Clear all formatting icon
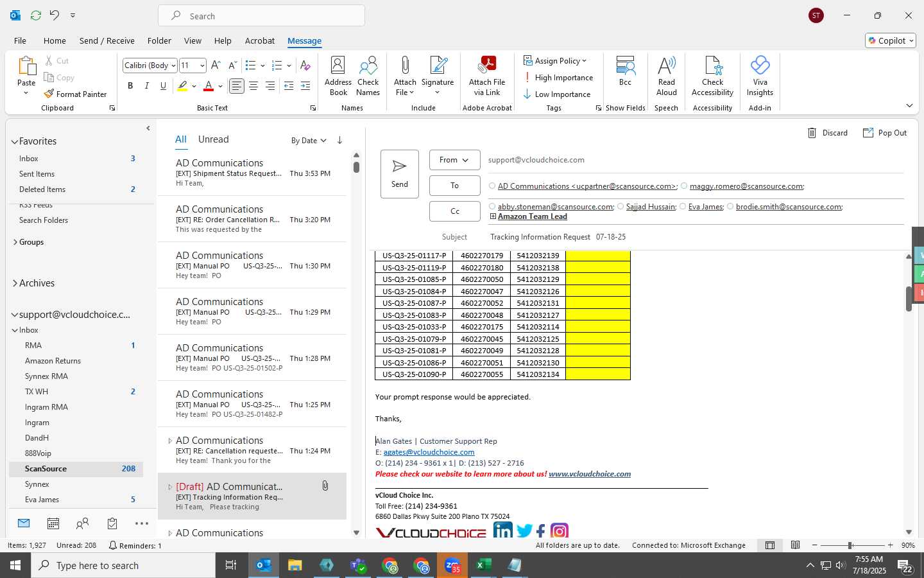The image size is (924, 578). click(305, 65)
